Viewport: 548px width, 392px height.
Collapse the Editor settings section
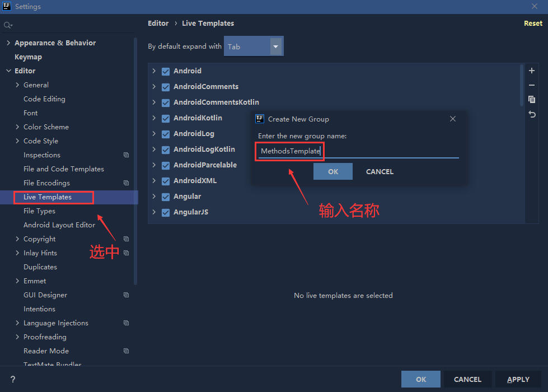tap(8, 71)
